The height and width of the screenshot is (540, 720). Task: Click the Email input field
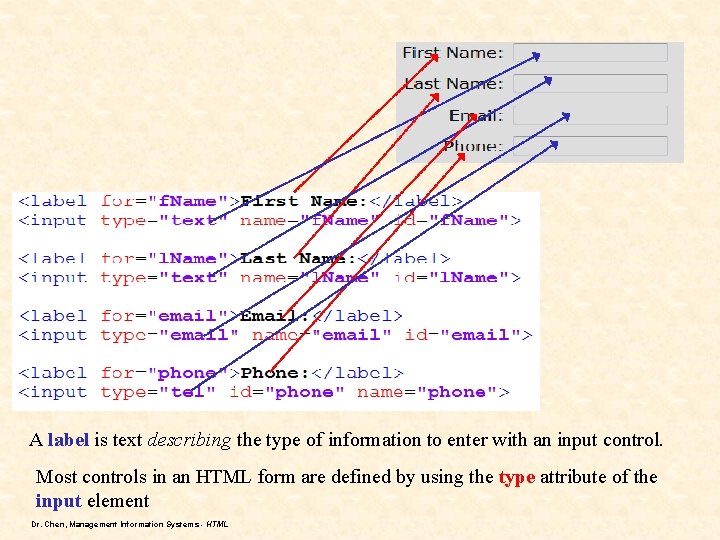click(x=590, y=115)
